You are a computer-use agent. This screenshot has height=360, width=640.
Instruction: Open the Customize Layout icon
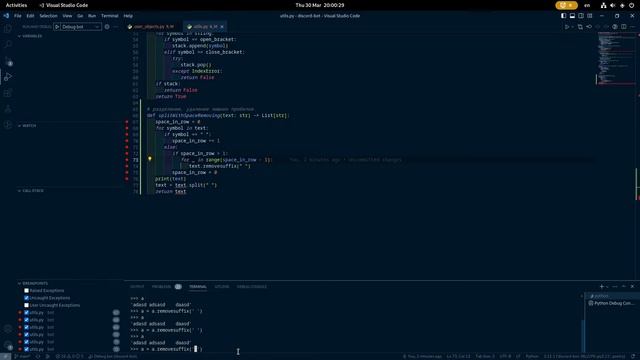click(590, 16)
